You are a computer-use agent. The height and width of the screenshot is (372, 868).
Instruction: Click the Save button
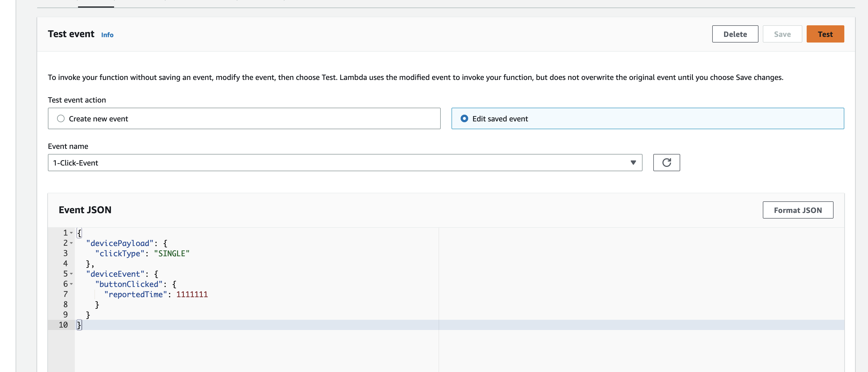pyautogui.click(x=782, y=34)
